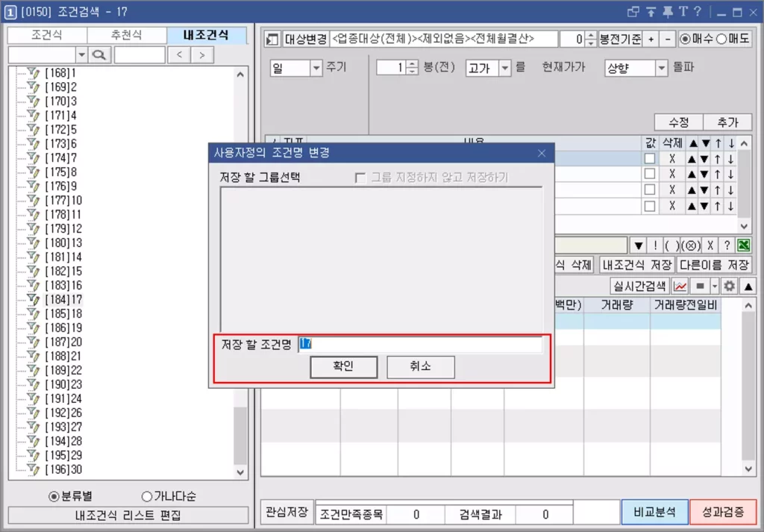Click the 실시간검색 button
This screenshot has width=764, height=532.
[639, 287]
